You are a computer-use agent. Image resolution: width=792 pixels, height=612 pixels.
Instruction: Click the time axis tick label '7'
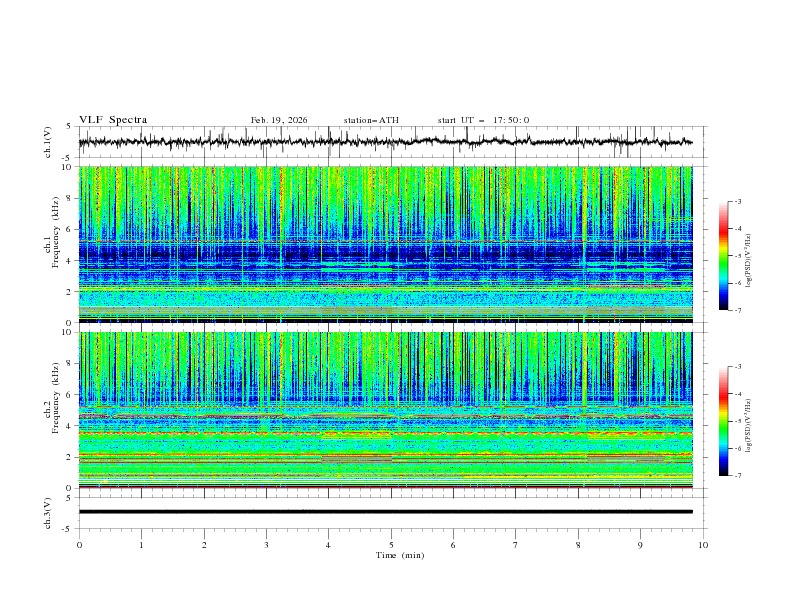(516, 545)
